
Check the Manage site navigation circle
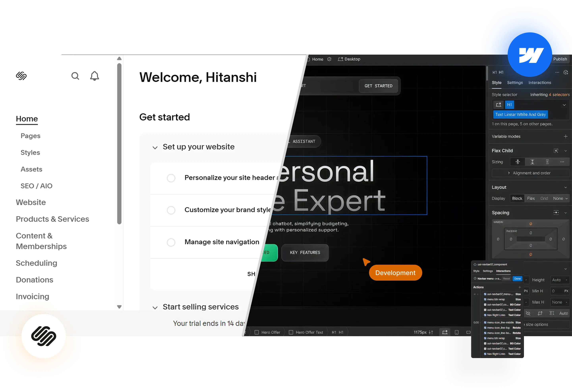point(171,242)
